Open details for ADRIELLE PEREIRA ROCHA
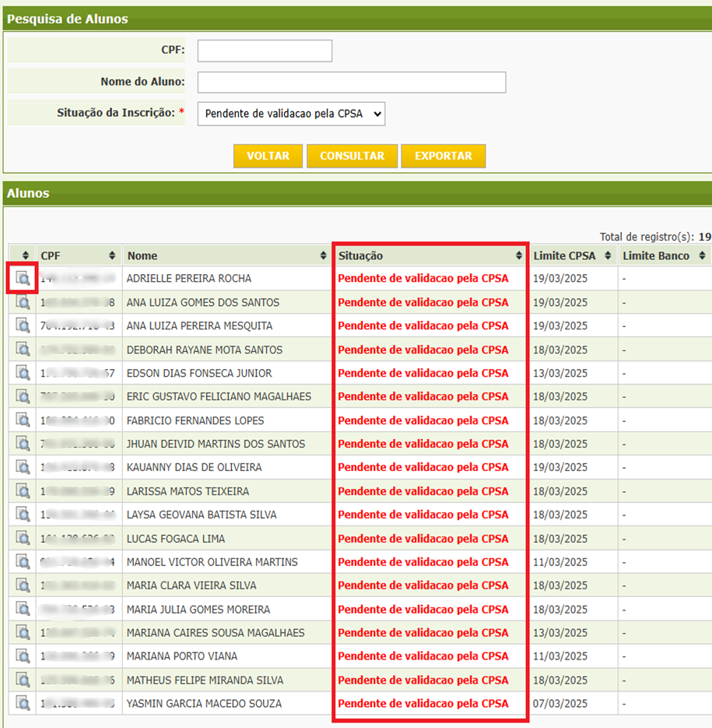 [22, 278]
